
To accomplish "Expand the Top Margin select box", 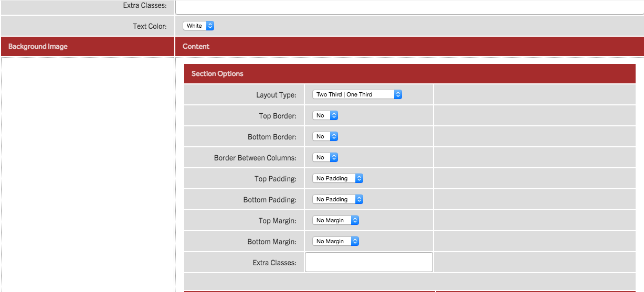I will tap(335, 220).
